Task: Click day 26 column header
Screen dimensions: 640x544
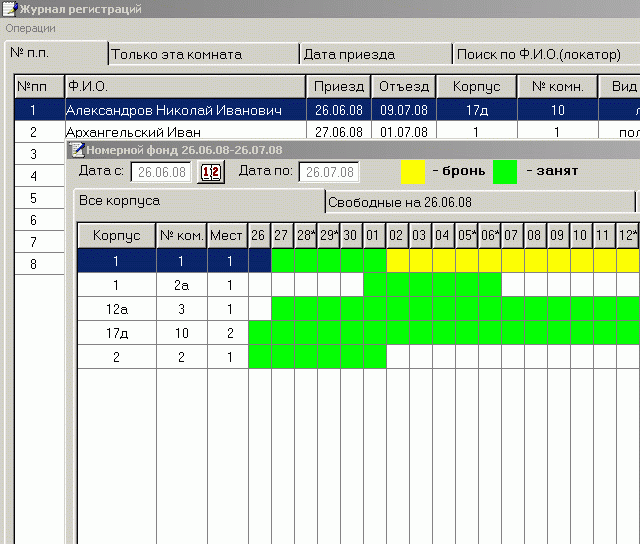Action: coord(259,235)
